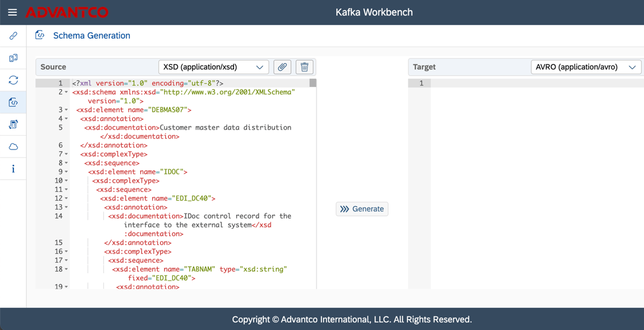Image resolution: width=644 pixels, height=330 pixels.
Task: Select the Connections link icon in the sidebar
Action: (x=13, y=36)
